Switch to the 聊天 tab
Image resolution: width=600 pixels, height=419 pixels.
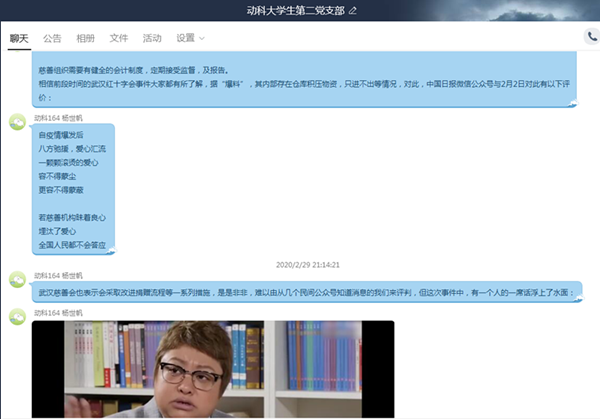(x=20, y=38)
